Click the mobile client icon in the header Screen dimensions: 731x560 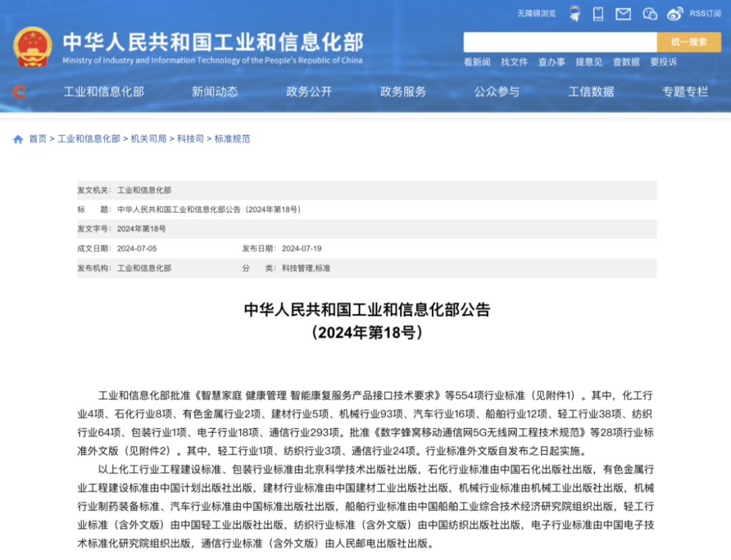(597, 13)
